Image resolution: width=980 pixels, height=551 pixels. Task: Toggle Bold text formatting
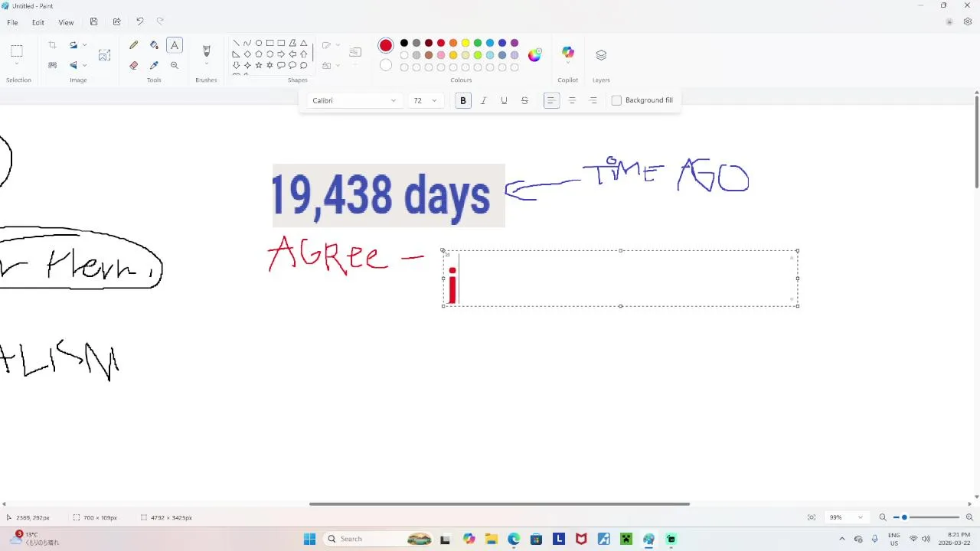pyautogui.click(x=463, y=100)
